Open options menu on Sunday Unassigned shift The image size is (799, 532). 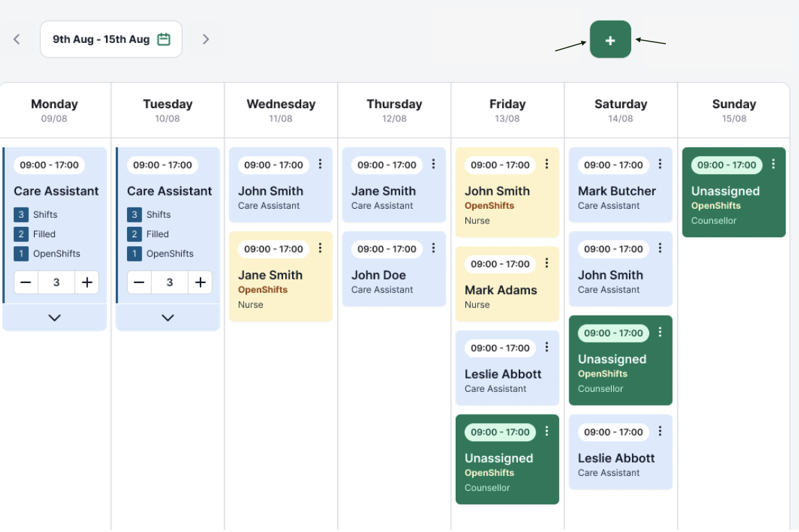coord(773,164)
